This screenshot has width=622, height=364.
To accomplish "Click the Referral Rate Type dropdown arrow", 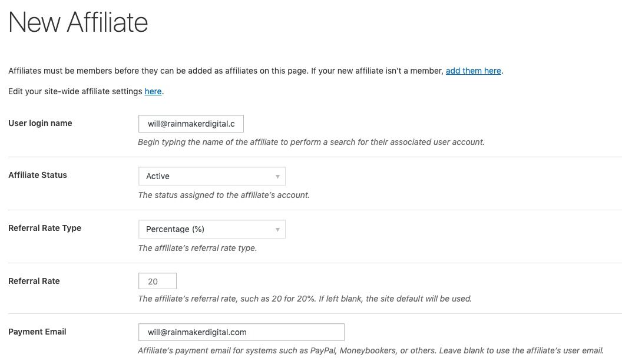I will tap(277, 229).
